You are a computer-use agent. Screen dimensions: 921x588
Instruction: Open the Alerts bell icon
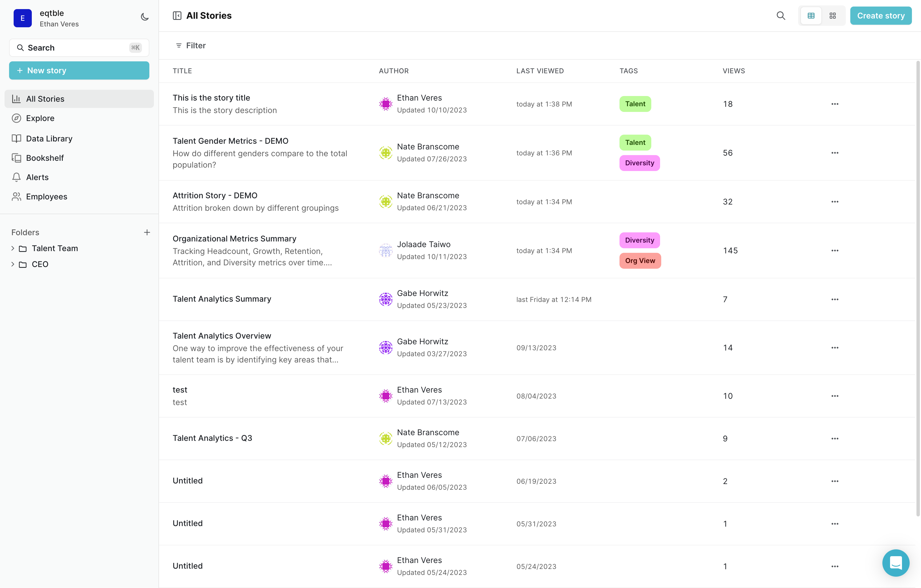pos(16,177)
